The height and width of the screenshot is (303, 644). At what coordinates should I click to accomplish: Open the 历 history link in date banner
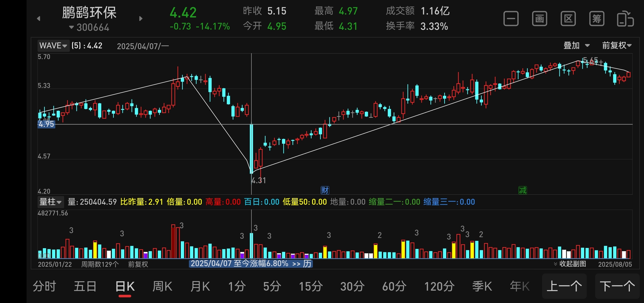tap(307, 264)
